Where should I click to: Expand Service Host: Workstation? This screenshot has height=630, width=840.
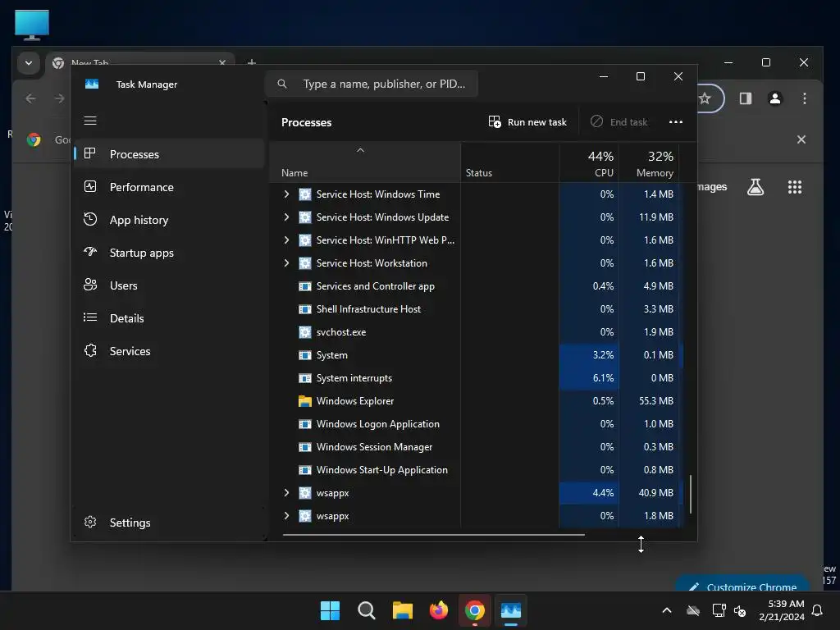(286, 263)
